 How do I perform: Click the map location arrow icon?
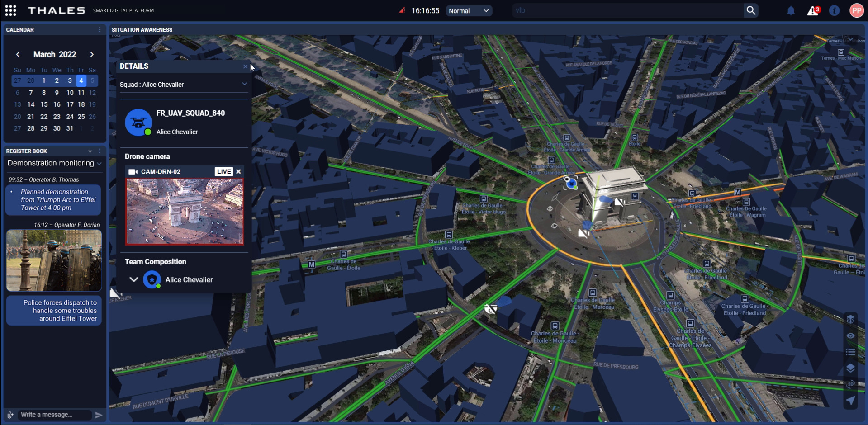[x=850, y=401]
